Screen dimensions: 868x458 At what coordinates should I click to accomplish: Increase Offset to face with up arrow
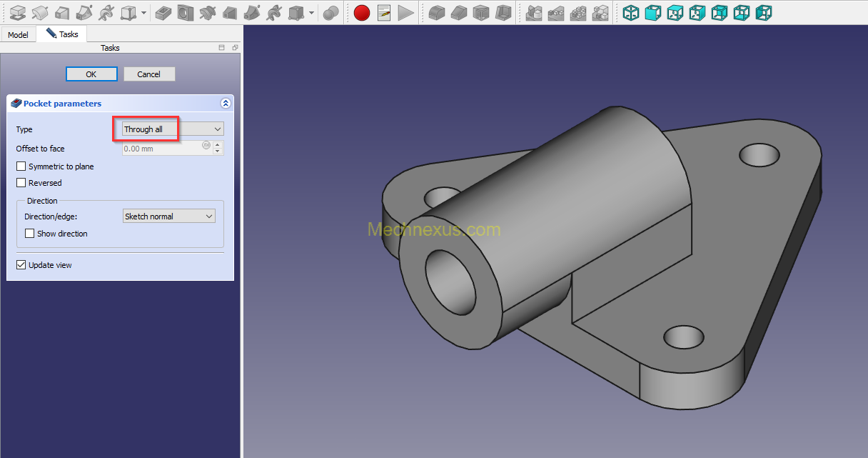click(x=218, y=145)
